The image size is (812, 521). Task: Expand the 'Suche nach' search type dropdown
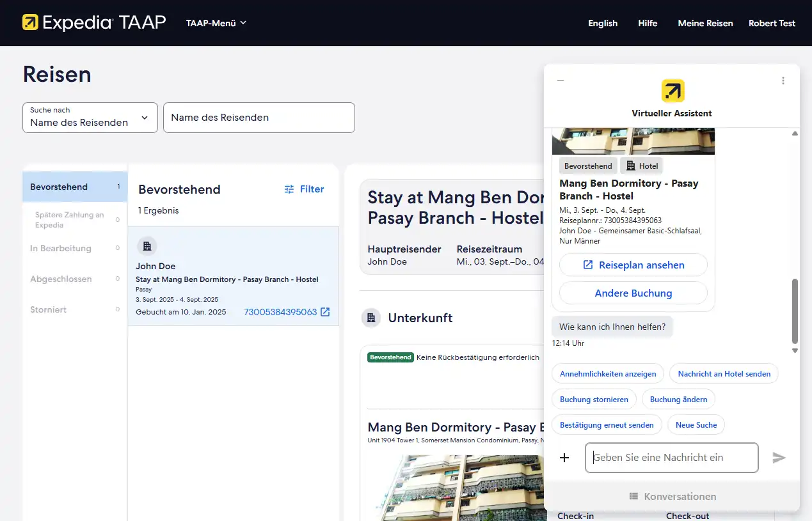(90, 118)
